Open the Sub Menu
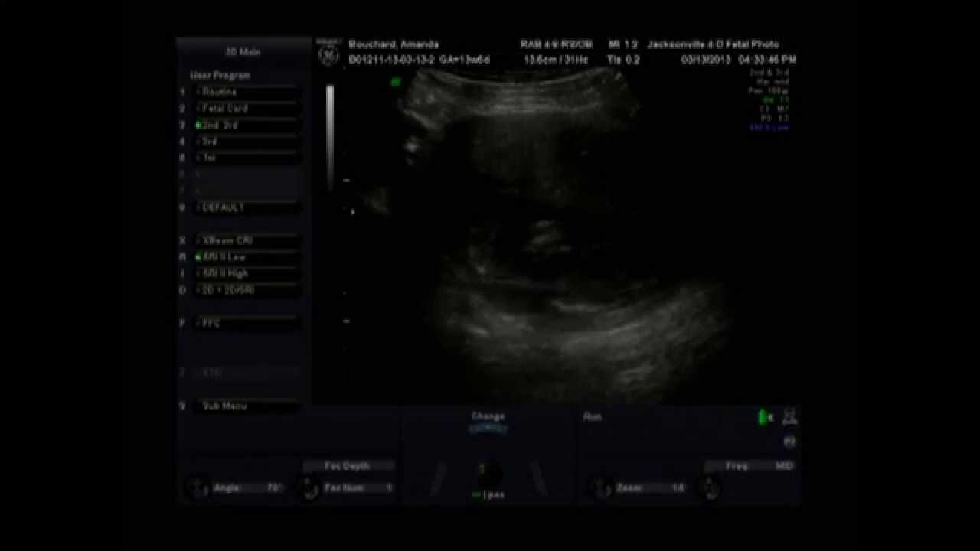Screen dimensions: 980x551 point(247,406)
